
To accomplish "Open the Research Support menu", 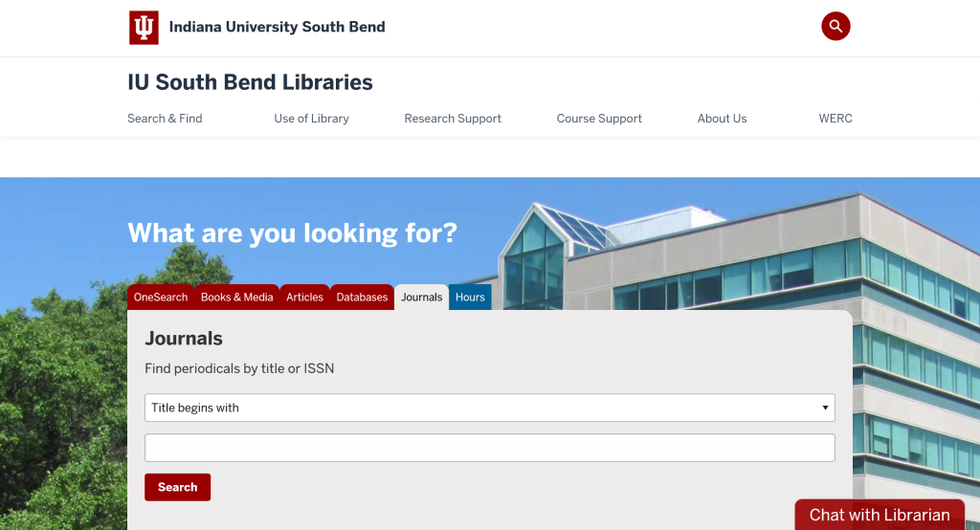I will tap(453, 118).
